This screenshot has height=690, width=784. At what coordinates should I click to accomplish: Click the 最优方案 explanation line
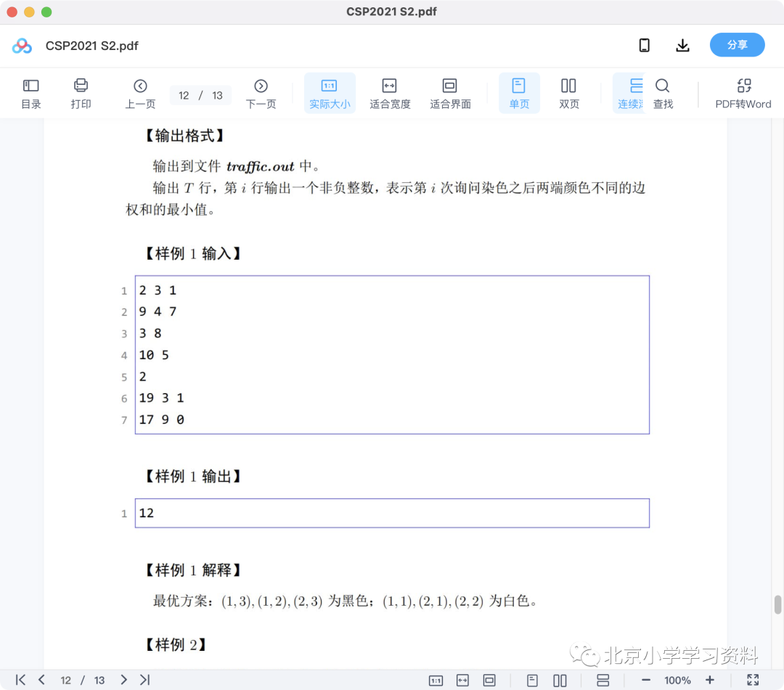(x=345, y=601)
